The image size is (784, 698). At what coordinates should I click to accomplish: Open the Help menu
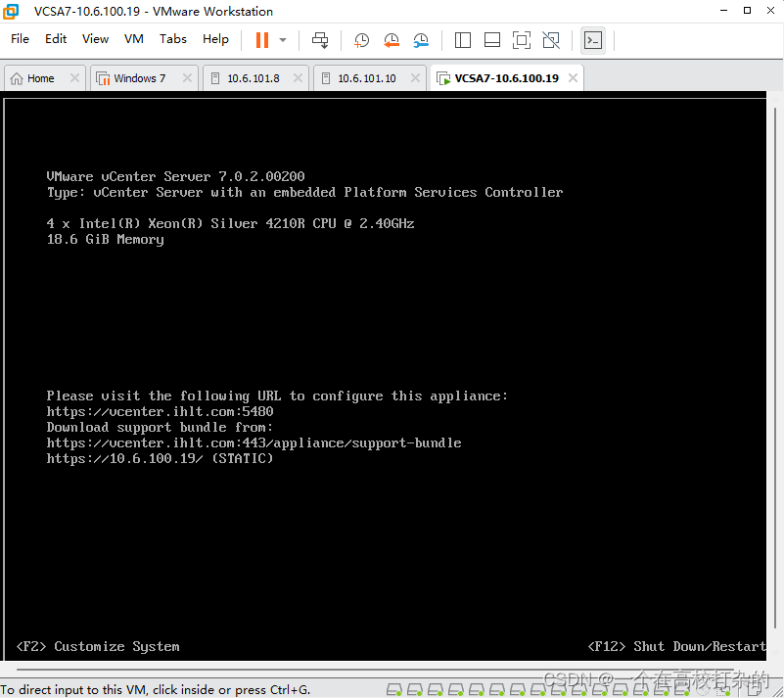215,39
